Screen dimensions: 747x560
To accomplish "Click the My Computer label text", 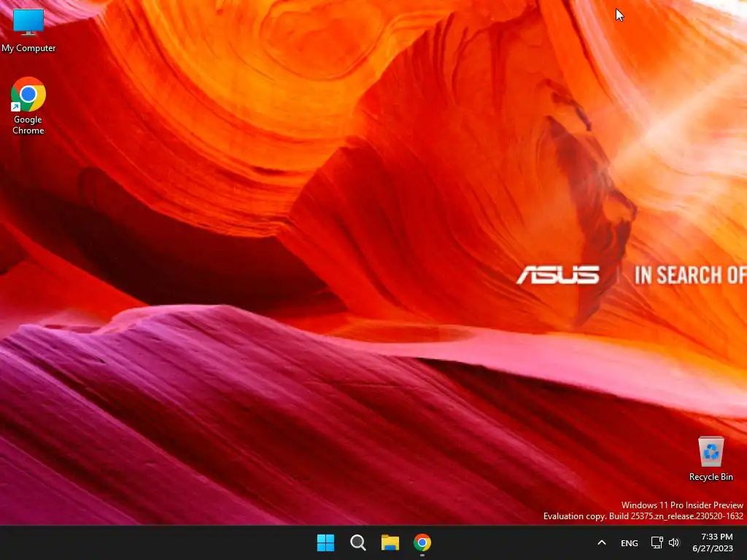I will click(28, 48).
